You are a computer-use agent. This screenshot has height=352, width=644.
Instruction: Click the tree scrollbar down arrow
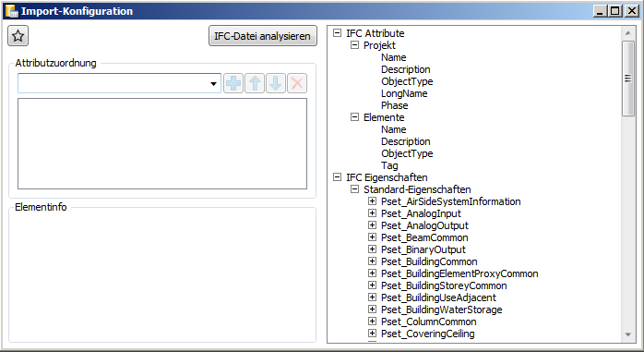click(627, 334)
